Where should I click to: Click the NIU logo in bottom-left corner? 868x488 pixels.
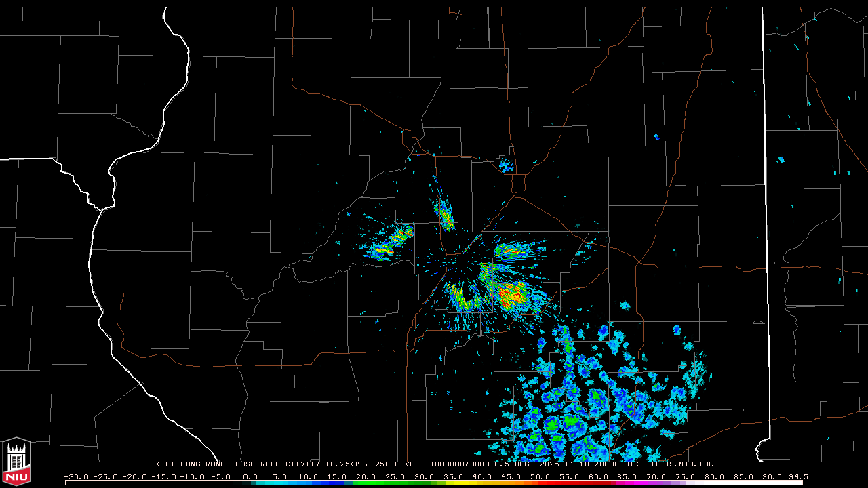click(16, 462)
